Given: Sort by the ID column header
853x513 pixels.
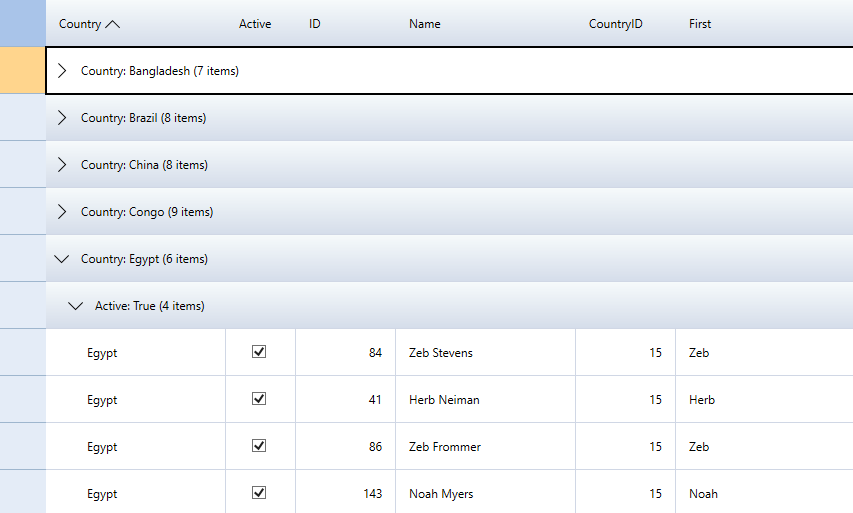Looking at the screenshot, I should coord(315,24).
